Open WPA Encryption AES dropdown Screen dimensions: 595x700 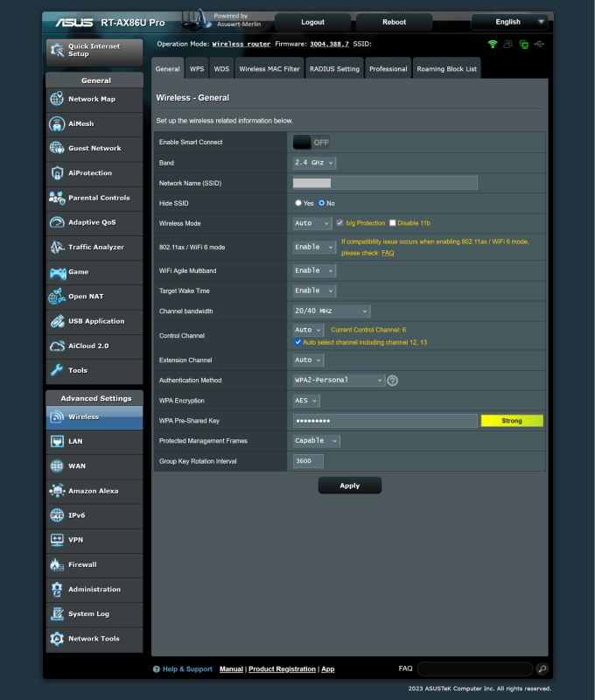[x=305, y=401]
